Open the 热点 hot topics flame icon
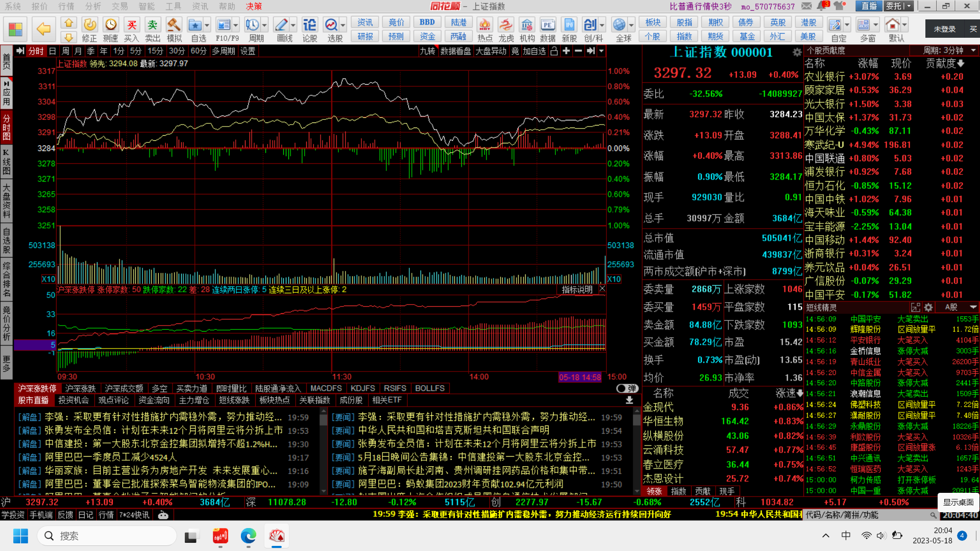 click(x=484, y=30)
